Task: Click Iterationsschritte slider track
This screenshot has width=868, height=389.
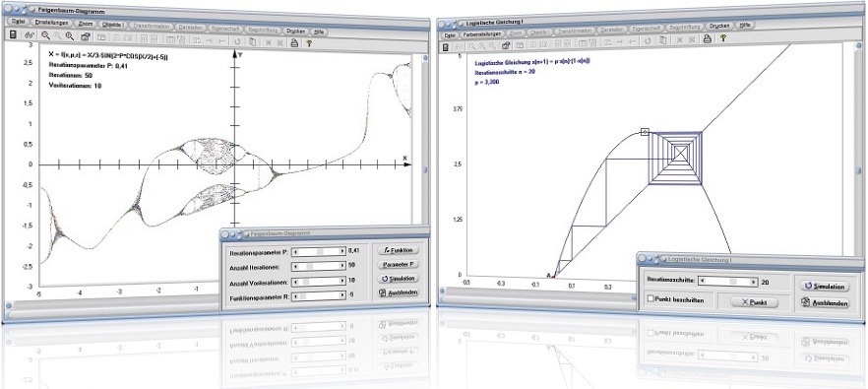Action: tap(728, 282)
